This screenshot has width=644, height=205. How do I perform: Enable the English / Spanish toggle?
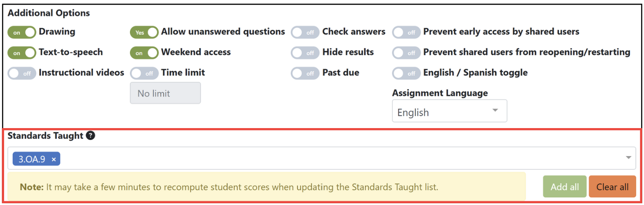click(406, 73)
